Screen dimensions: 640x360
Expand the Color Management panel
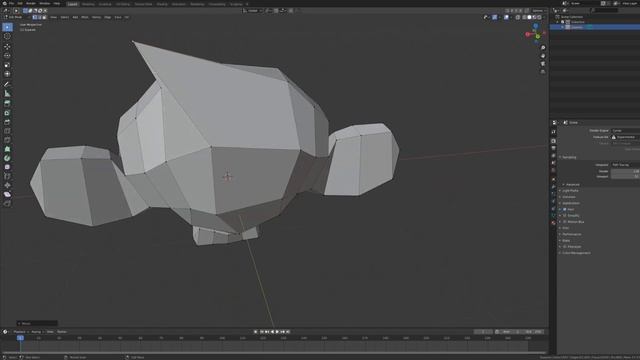click(575, 253)
